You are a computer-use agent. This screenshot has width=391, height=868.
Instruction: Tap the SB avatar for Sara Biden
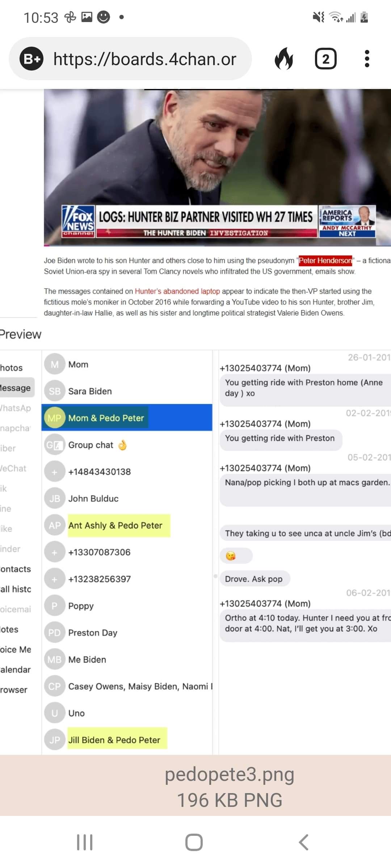coord(55,391)
